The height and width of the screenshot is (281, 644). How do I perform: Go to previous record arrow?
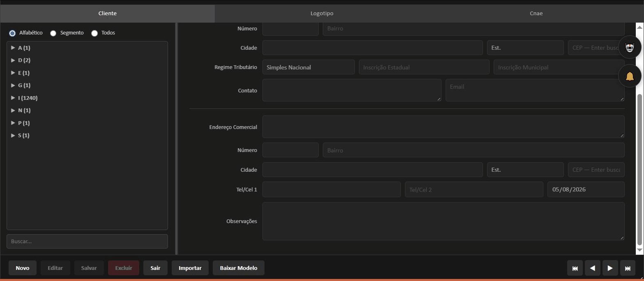coord(593,268)
